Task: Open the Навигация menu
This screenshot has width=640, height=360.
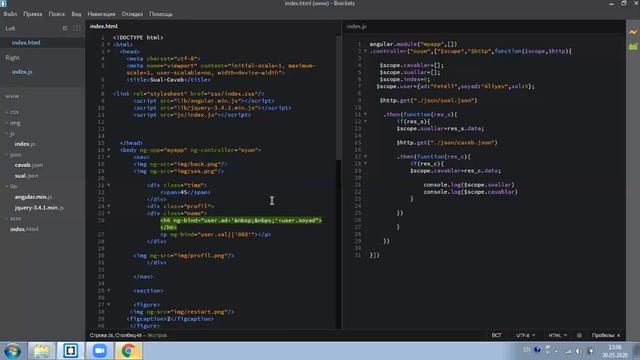Action: coord(101,14)
